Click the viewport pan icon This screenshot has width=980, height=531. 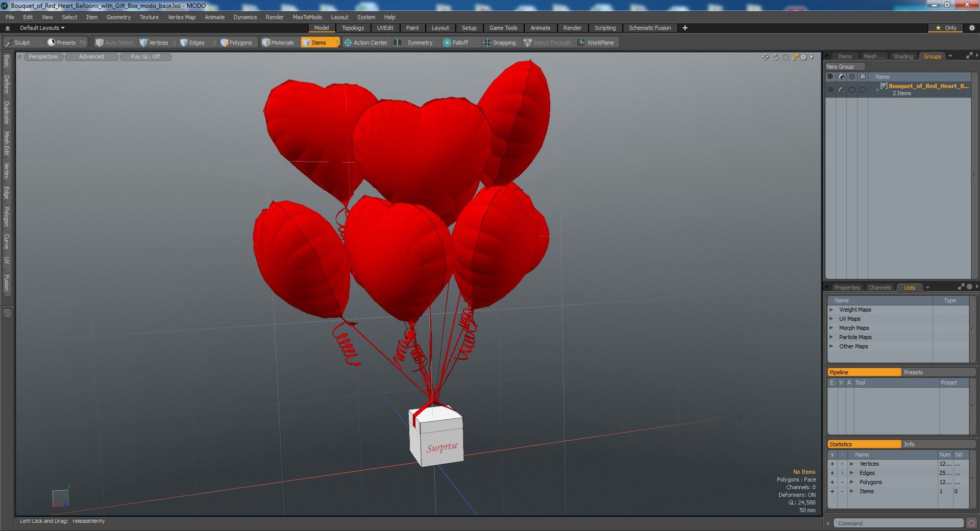765,57
